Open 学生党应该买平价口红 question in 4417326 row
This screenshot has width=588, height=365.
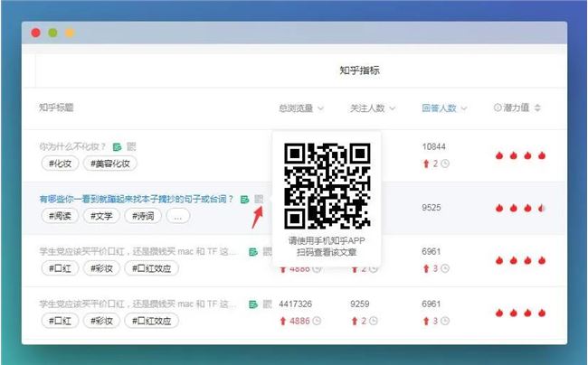click(x=138, y=304)
